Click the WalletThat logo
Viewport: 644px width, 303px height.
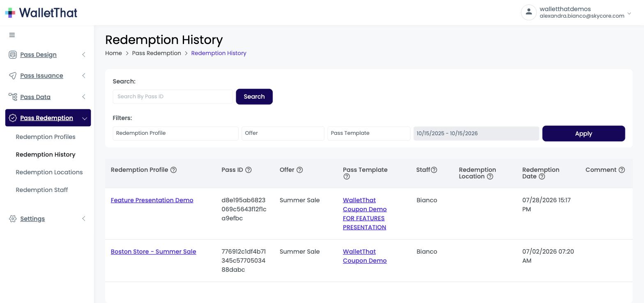click(41, 13)
